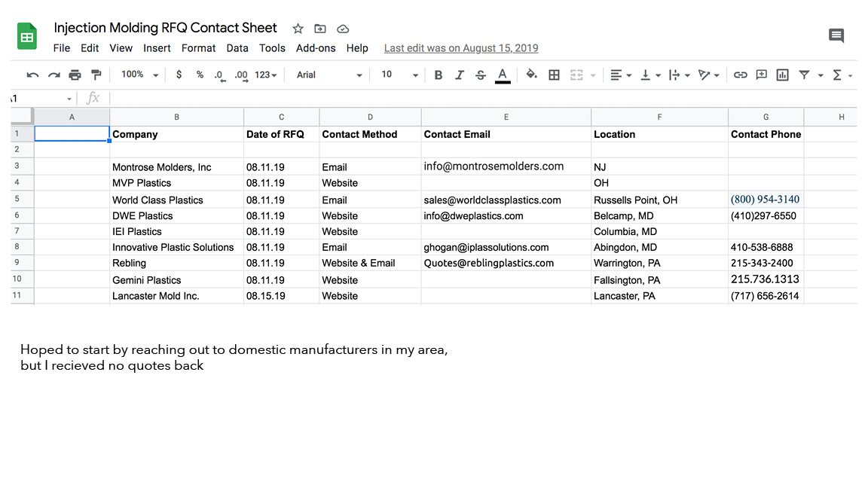This screenshot has width=868, height=488.
Task: Open horizontal align dropdown
Action: [621, 75]
